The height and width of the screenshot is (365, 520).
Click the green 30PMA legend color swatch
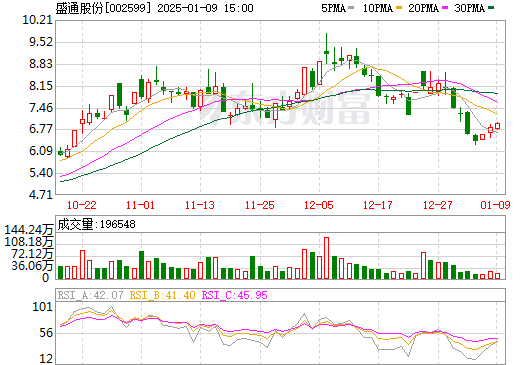(491, 7)
